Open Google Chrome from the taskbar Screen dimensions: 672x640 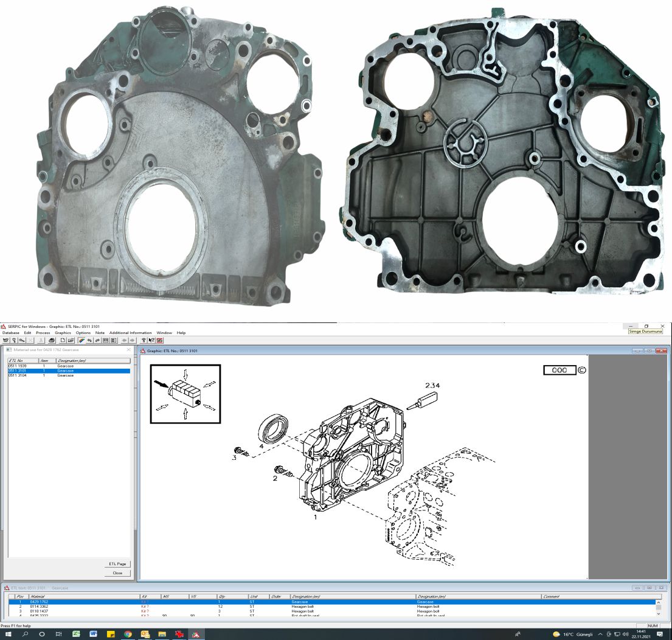[x=128, y=634]
